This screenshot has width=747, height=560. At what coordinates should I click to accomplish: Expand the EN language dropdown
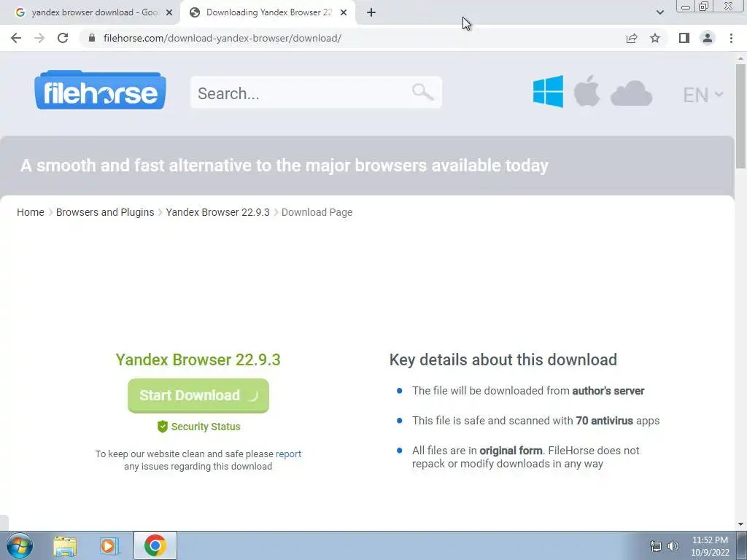pos(703,95)
